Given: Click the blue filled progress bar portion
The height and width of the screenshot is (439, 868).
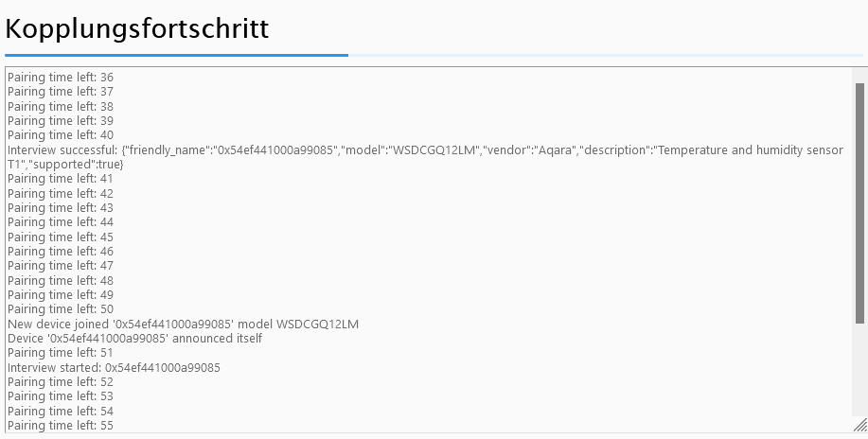Looking at the screenshot, I should 177,56.
